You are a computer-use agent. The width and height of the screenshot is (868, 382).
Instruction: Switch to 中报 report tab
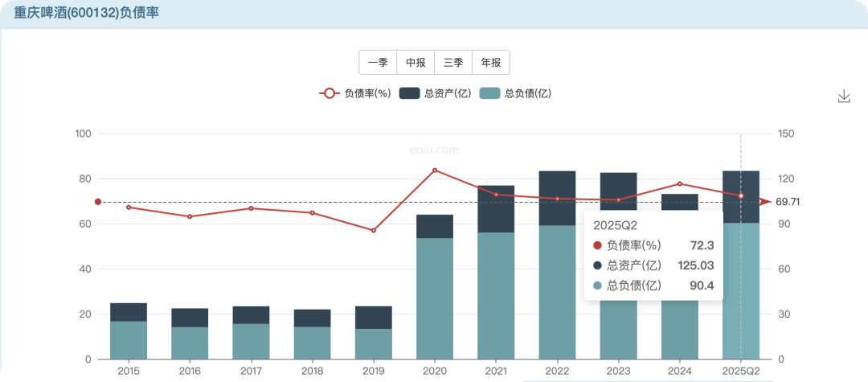point(416,63)
